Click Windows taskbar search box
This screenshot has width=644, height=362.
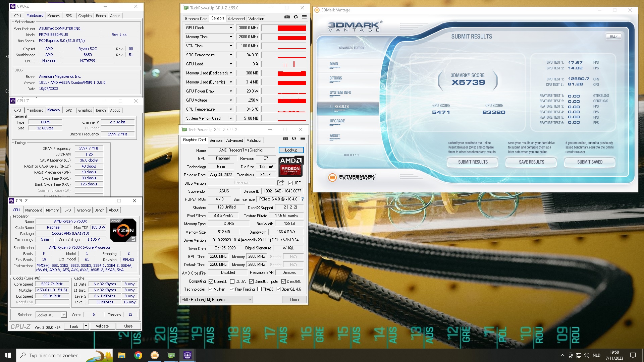[x=64, y=355]
